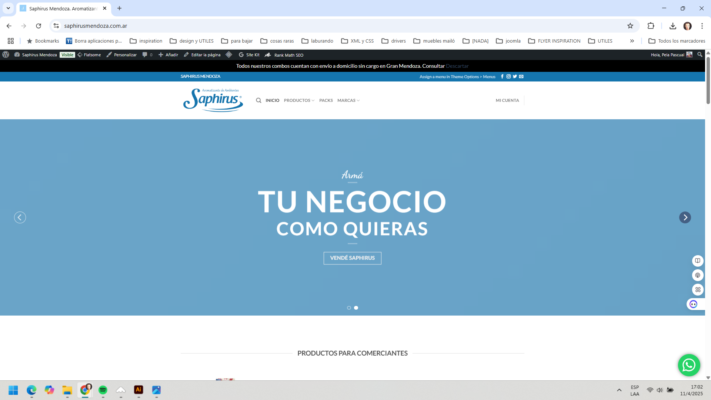Open Personalizar customizer in admin bar

click(122, 55)
